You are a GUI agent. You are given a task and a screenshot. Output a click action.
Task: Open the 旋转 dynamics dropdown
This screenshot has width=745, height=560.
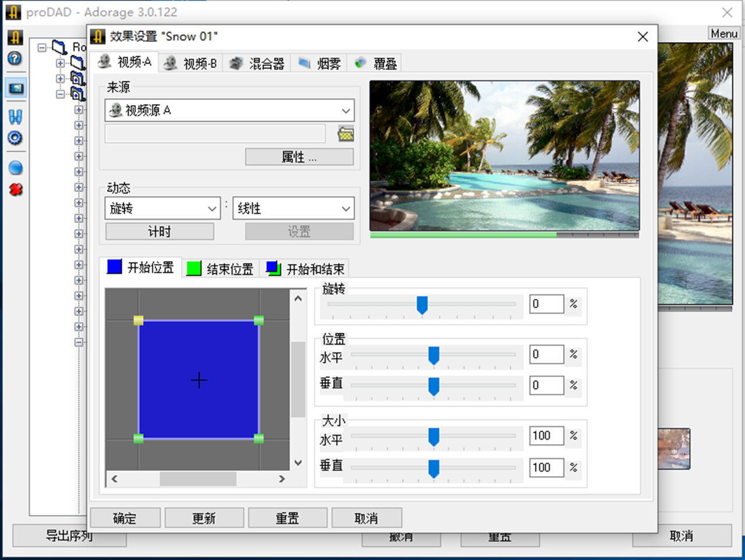point(162,208)
